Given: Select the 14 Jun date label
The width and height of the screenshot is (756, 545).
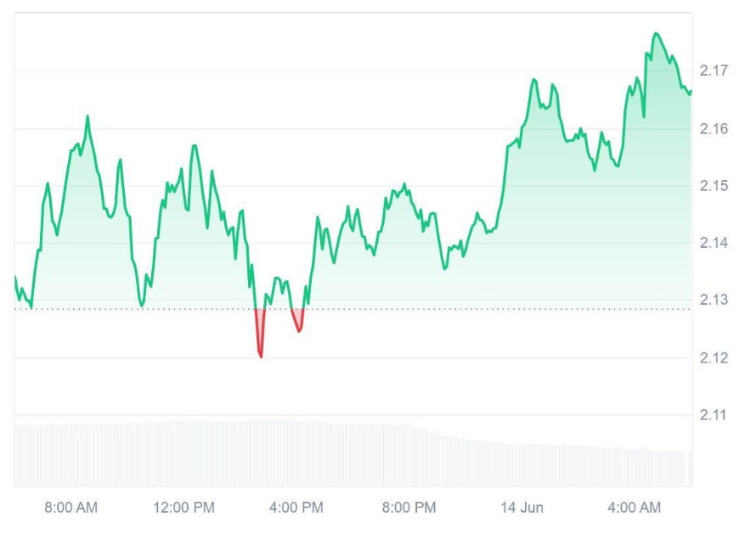Looking at the screenshot, I should tap(522, 508).
